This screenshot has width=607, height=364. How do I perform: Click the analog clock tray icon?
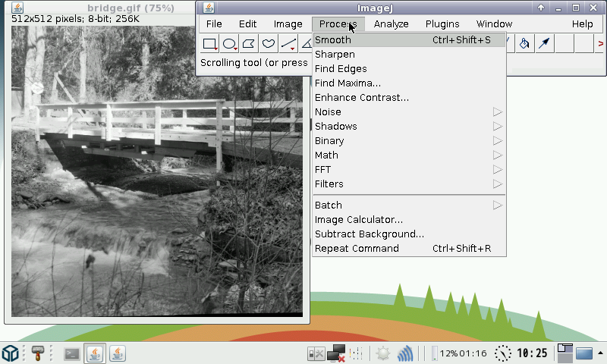(502, 353)
